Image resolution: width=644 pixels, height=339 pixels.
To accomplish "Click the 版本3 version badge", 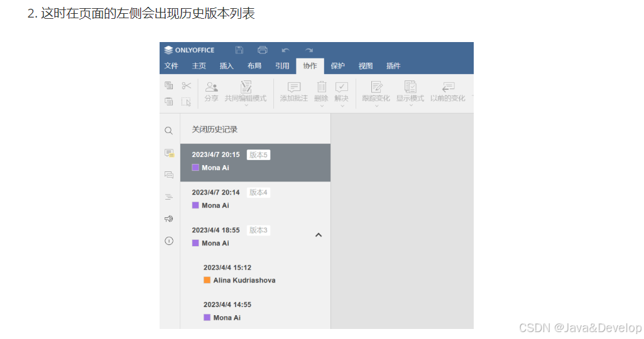I will tap(258, 230).
